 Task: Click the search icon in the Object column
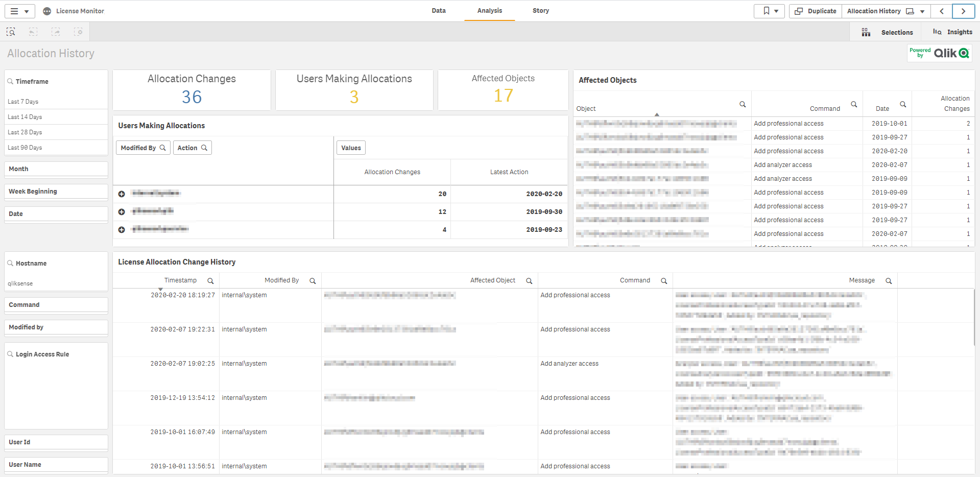[743, 104]
